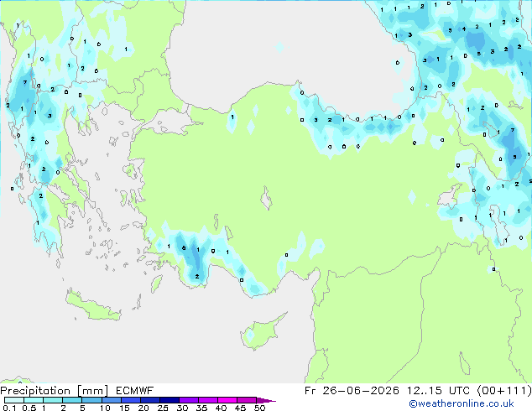Click the 15–20 mm legend color box
This screenshot has height=411, width=532.
[x=130, y=400]
